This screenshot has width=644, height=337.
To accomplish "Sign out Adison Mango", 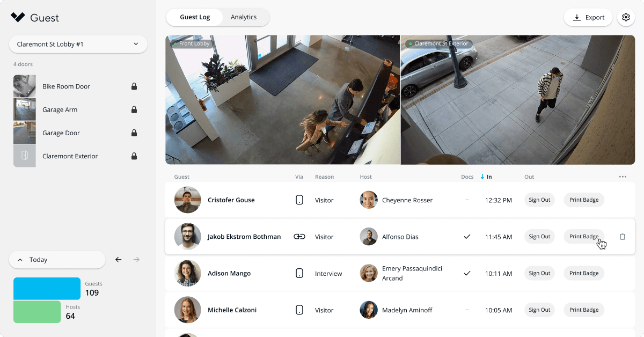I will tap(539, 273).
